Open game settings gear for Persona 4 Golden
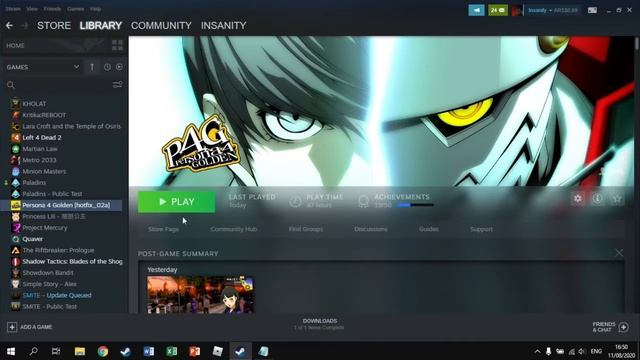This screenshot has height=360, width=640. (578, 199)
